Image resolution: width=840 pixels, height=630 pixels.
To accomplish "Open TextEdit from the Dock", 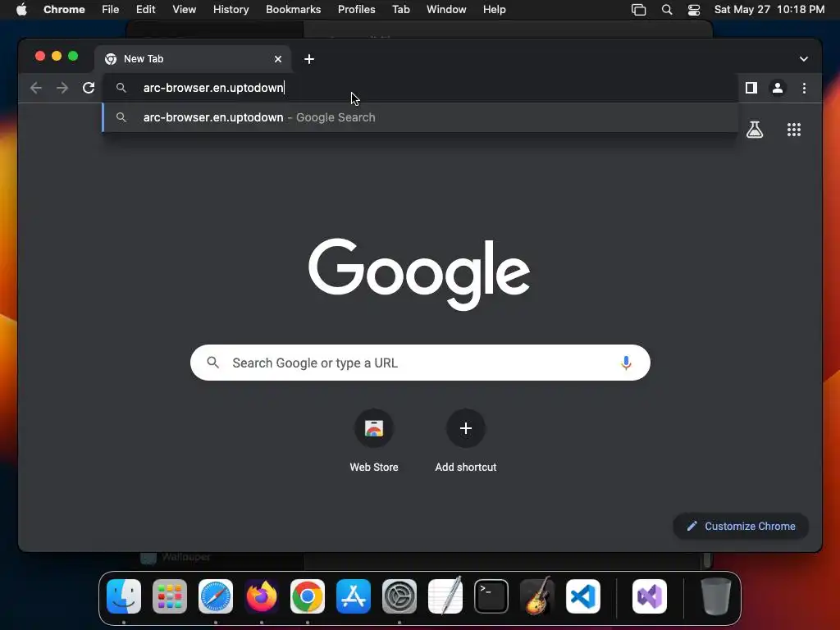I will (445, 596).
